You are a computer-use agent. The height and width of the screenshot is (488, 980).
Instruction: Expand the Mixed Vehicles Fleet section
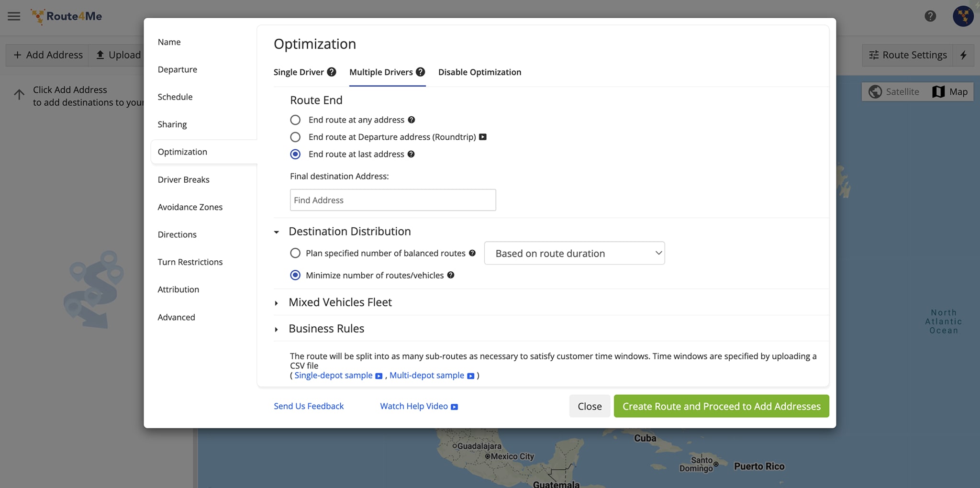tap(340, 302)
